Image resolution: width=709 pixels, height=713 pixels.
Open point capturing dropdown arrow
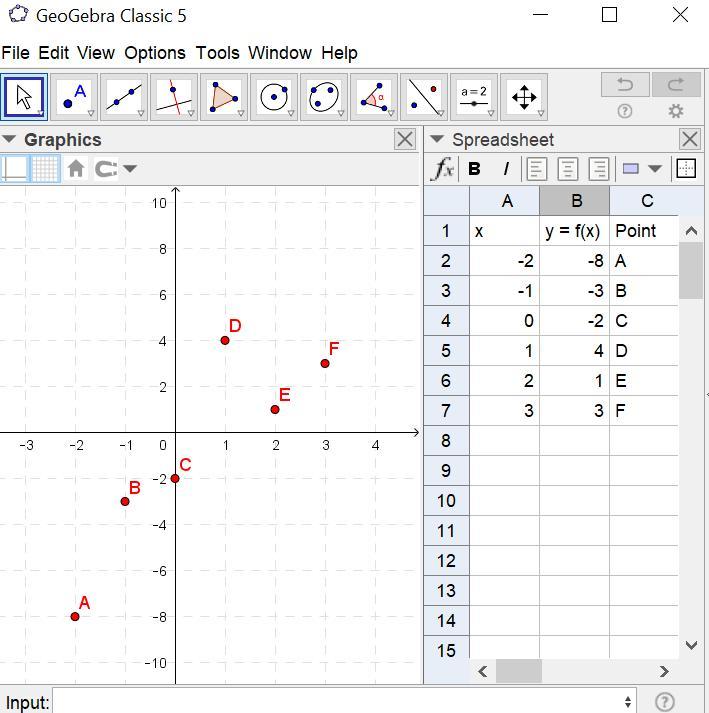[130, 169]
